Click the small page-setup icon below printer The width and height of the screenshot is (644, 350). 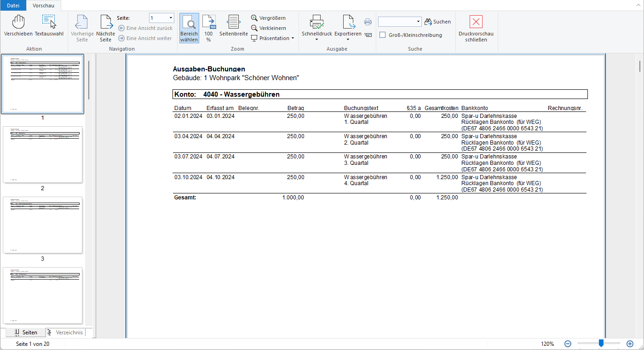click(368, 35)
